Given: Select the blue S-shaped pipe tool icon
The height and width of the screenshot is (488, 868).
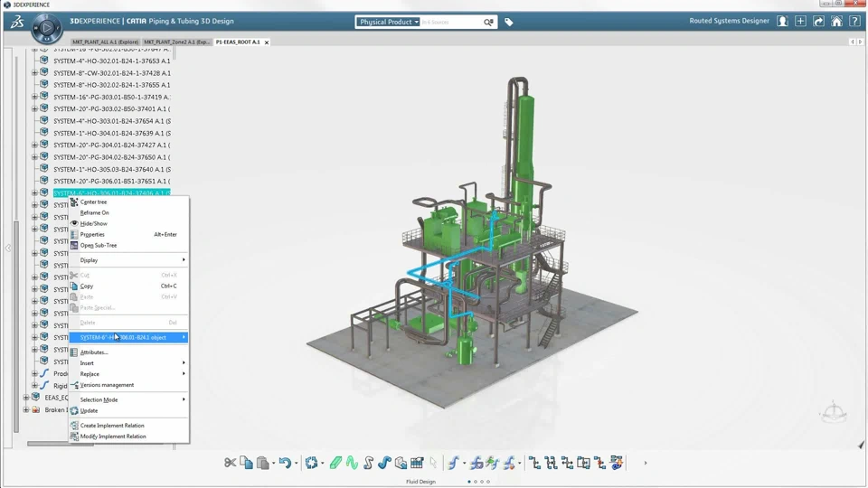Looking at the screenshot, I should tap(385, 463).
